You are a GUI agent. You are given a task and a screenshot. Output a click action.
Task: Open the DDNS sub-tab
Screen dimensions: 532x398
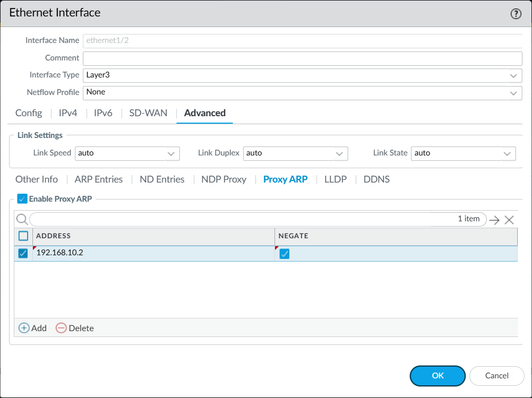tap(376, 179)
